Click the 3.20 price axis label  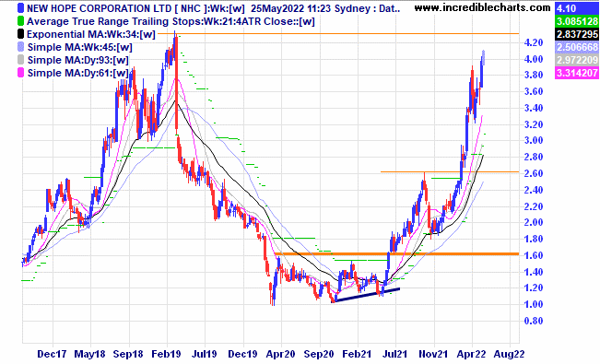(x=534, y=124)
